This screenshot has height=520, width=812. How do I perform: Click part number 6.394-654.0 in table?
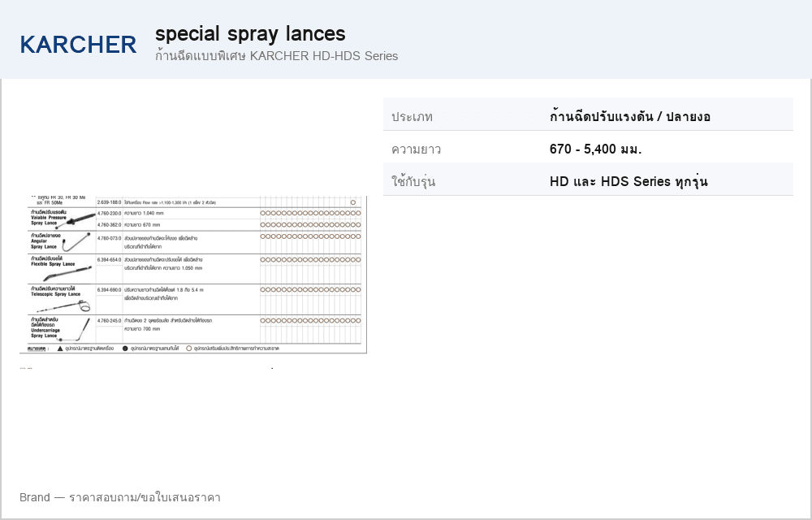[x=110, y=260]
